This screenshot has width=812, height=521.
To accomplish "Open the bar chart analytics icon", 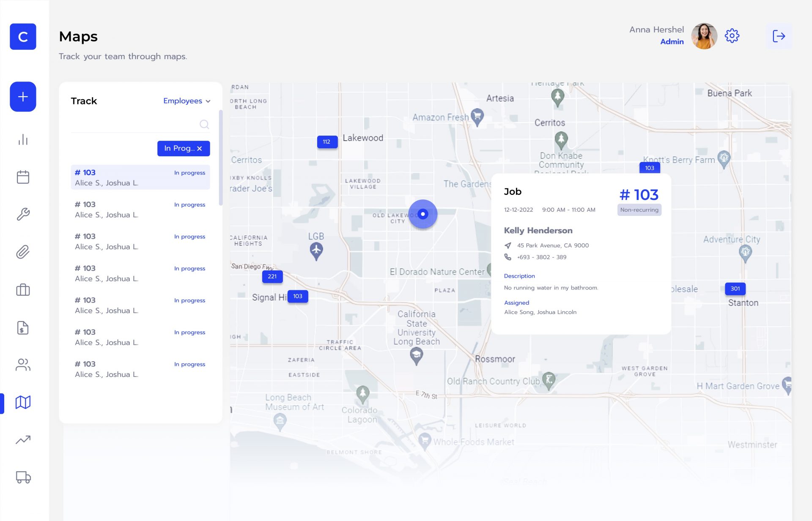I will pyautogui.click(x=23, y=140).
